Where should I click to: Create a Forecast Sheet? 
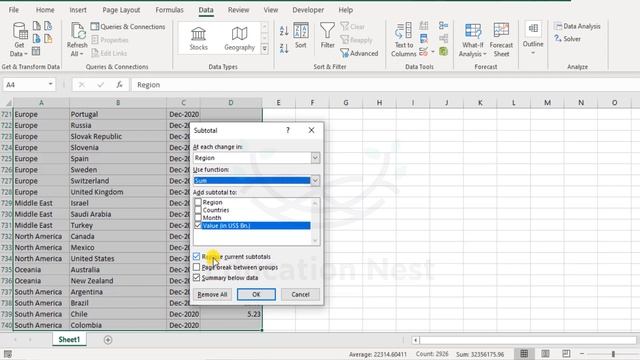coord(501,40)
